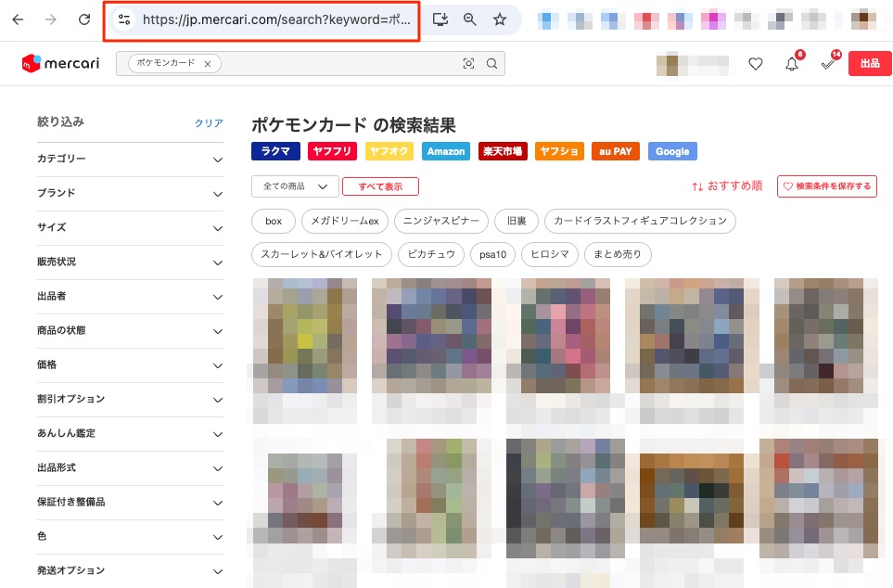Open the to-do checkmark icon

coord(828,64)
